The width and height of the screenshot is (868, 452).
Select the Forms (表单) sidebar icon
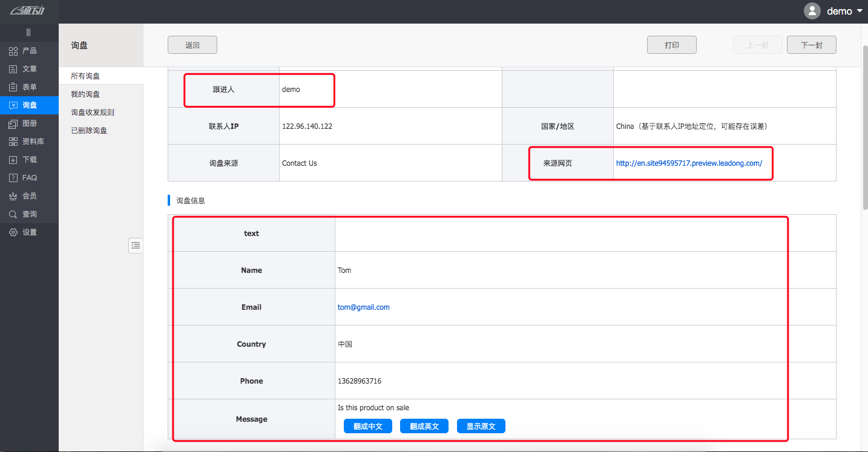tap(13, 87)
